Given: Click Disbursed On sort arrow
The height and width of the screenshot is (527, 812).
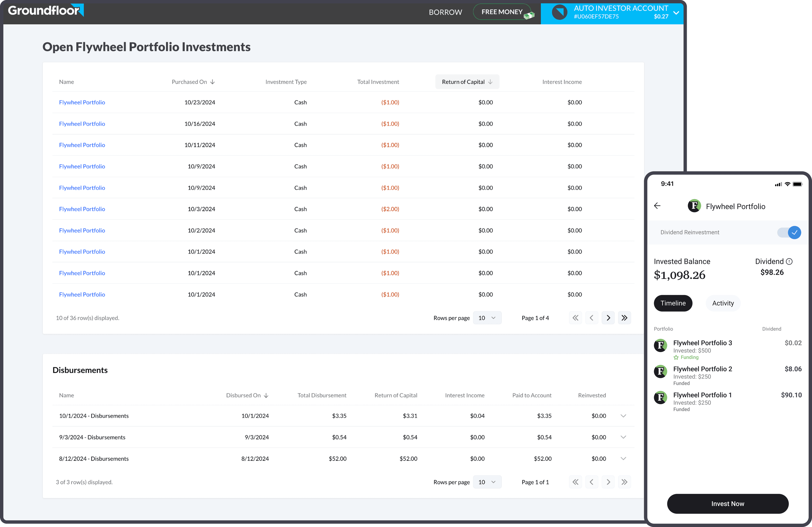Looking at the screenshot, I should pos(266,395).
